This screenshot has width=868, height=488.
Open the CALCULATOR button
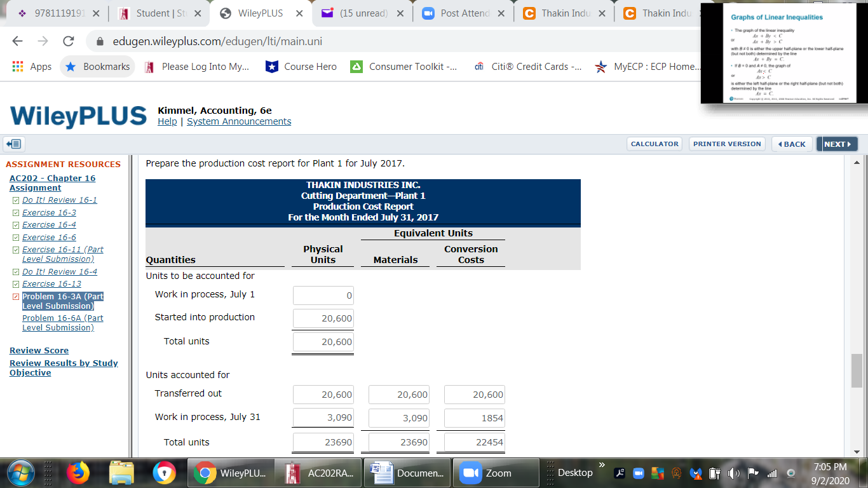(x=654, y=144)
